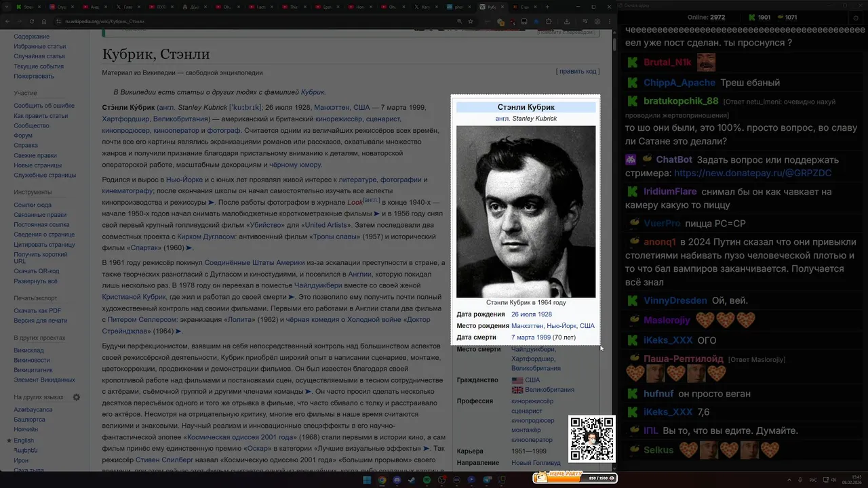Open a new browser tab with plus
The image size is (868, 488).
(x=547, y=7)
